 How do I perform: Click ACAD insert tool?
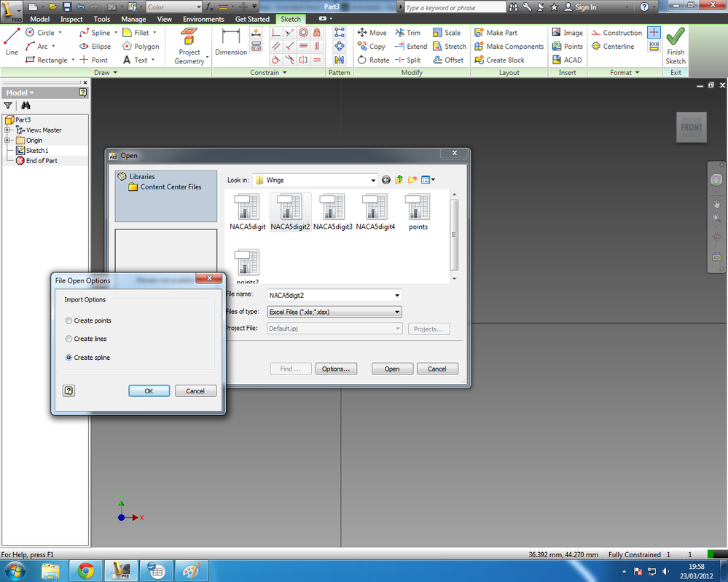(x=567, y=60)
